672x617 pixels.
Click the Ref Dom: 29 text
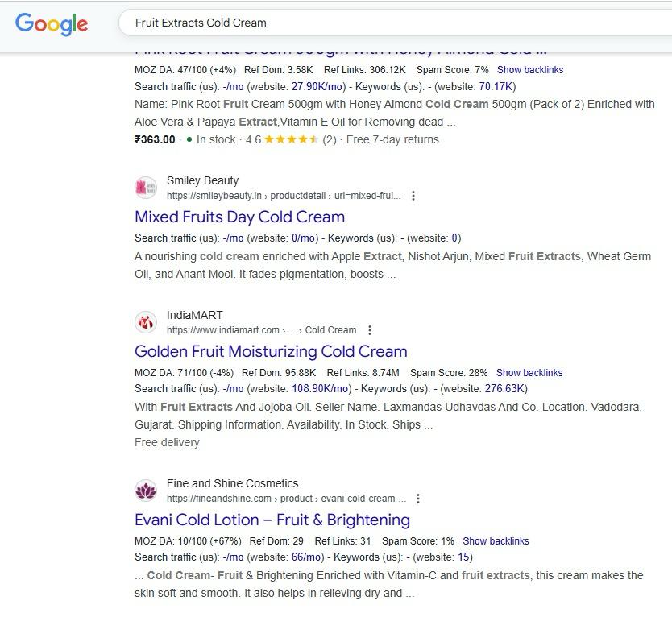[x=276, y=541]
